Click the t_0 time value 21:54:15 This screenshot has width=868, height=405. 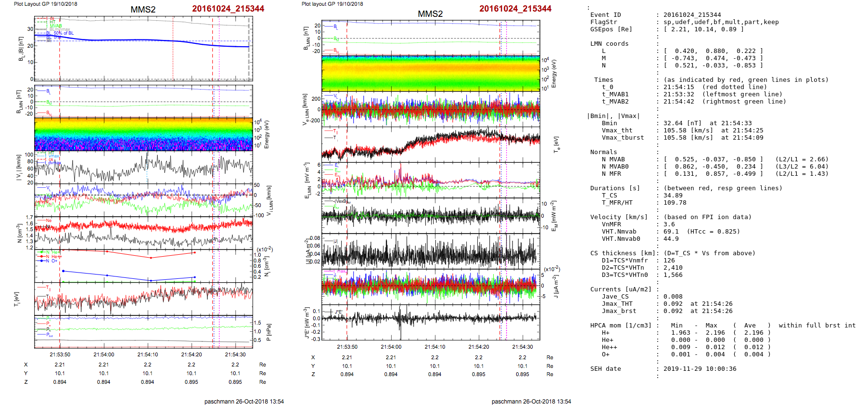pos(678,87)
